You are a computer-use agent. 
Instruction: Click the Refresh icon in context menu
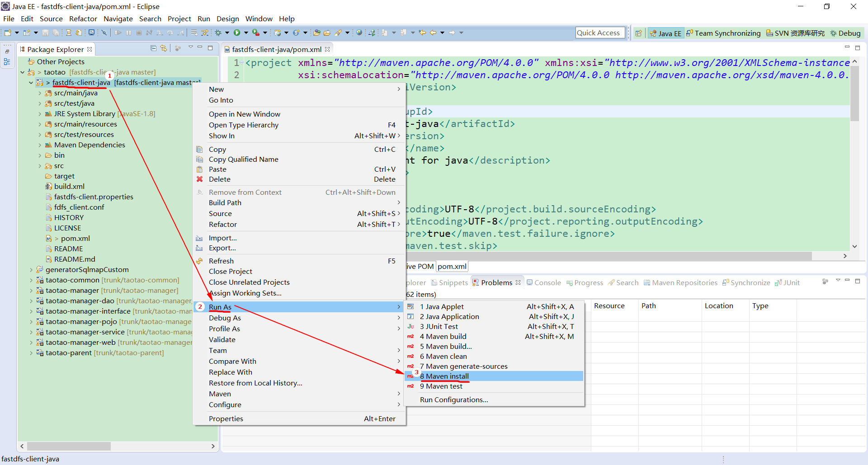(199, 261)
